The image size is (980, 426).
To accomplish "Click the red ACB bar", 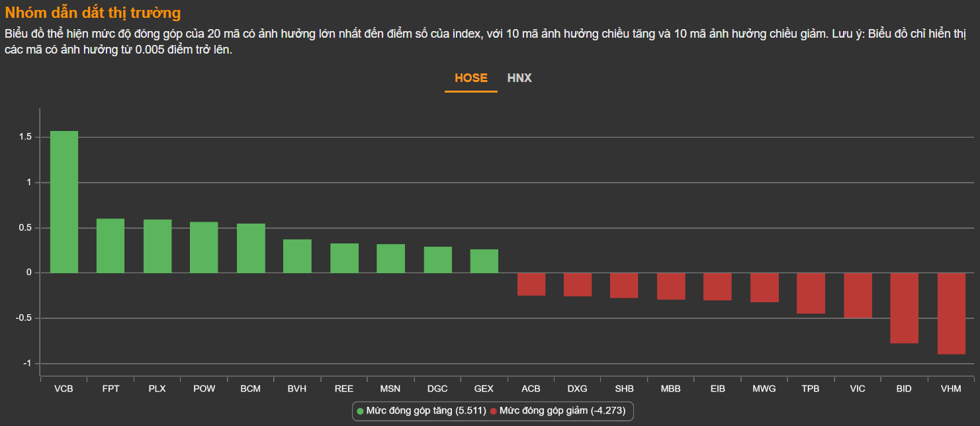I will (x=531, y=284).
